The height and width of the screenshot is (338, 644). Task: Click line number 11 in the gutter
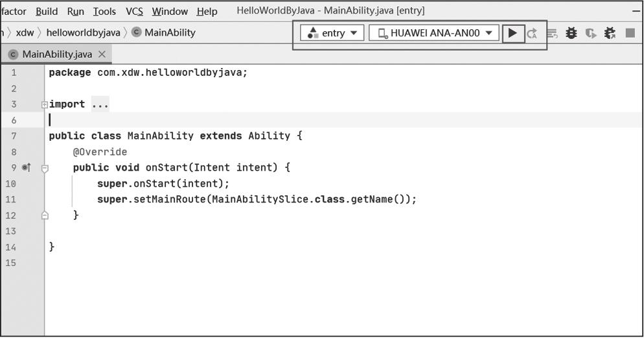coord(10,199)
